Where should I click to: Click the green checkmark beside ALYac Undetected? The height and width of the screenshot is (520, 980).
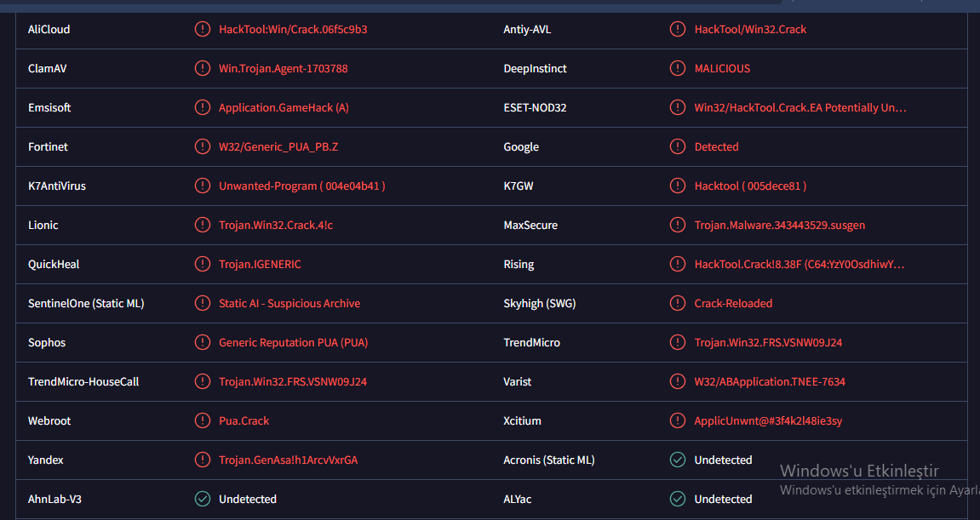pos(678,499)
